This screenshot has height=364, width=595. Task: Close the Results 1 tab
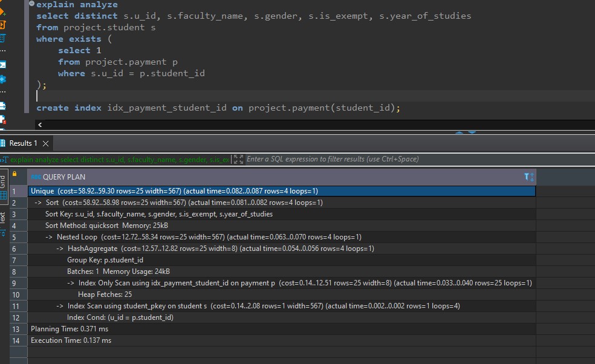coord(45,143)
